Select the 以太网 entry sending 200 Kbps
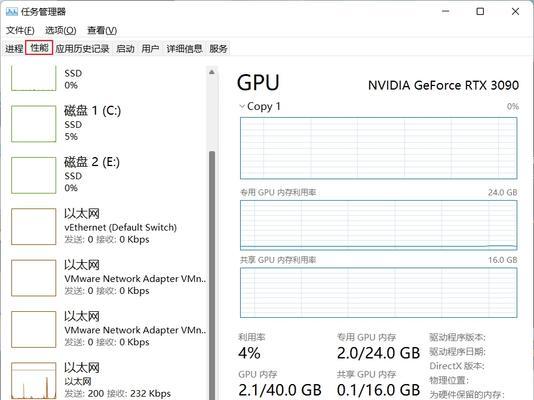The image size is (534, 400). point(108,380)
